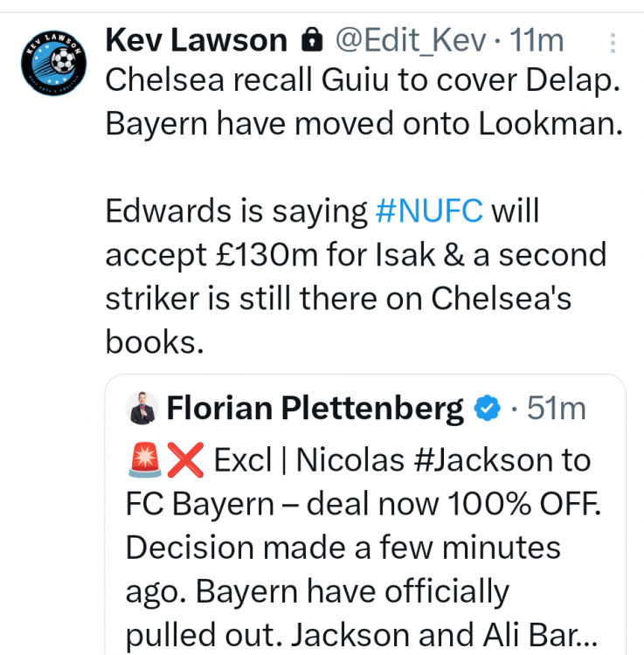The height and width of the screenshot is (655, 644).
Task: Tap Florian Plettenberg's small profile photo
Action: 142,409
